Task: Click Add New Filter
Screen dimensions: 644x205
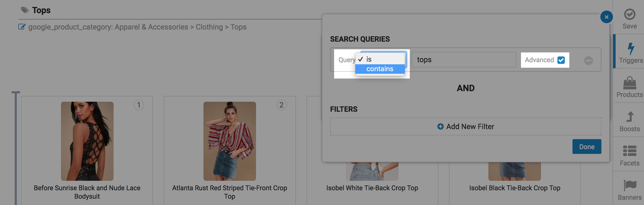Action: coord(466,127)
